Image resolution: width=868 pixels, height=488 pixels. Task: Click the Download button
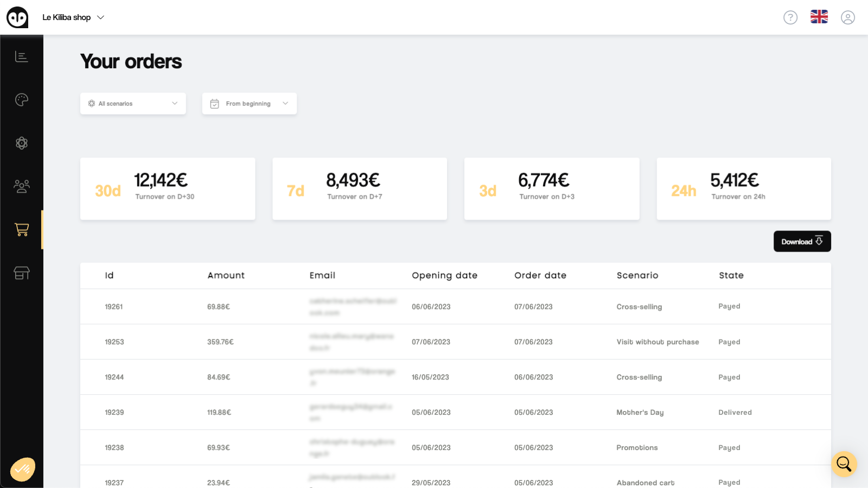[802, 241]
